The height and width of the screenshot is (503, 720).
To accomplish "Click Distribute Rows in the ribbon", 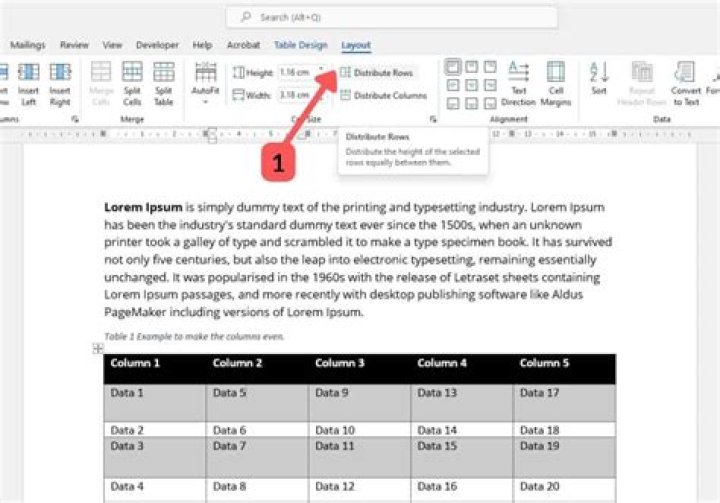I will click(x=377, y=73).
